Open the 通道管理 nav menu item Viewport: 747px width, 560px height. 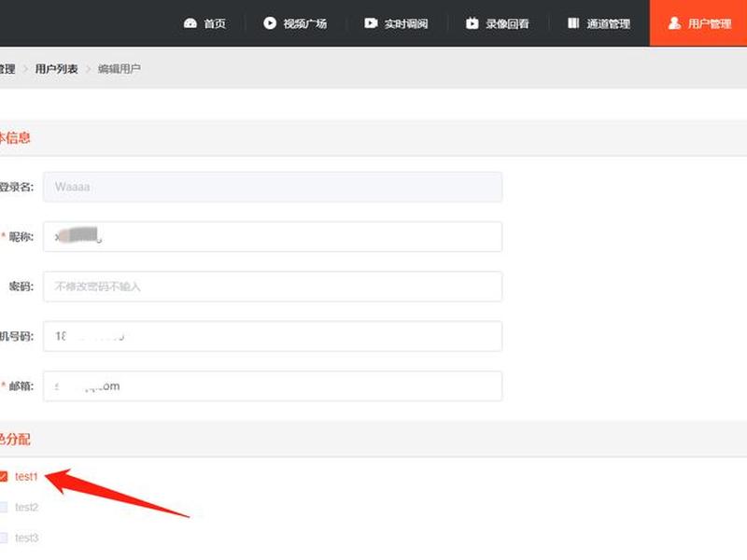pos(599,23)
